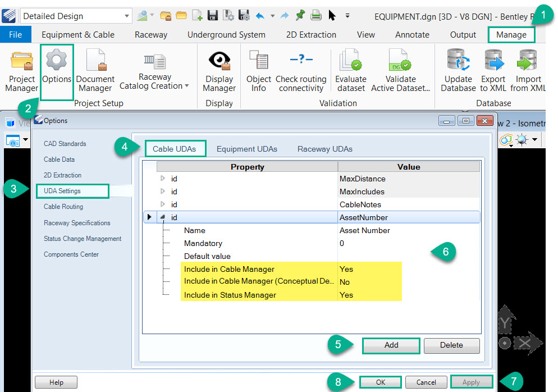Click the floppy disk with gear icon

pos(244,16)
